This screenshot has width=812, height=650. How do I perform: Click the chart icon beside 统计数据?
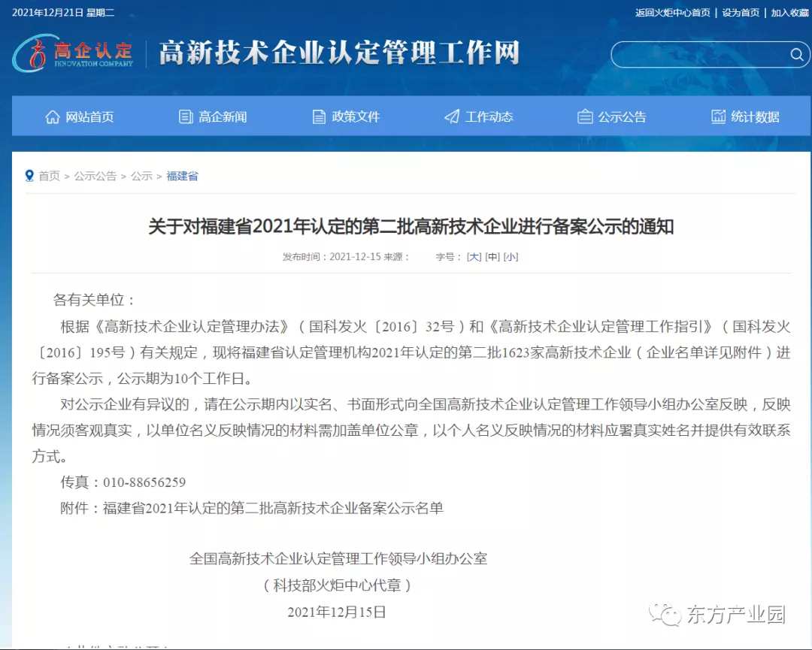click(718, 116)
